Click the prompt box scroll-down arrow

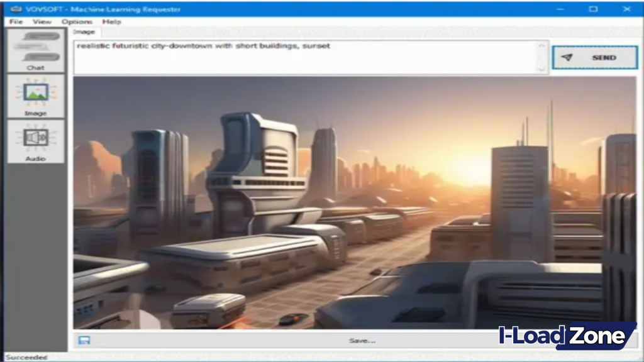(x=541, y=69)
